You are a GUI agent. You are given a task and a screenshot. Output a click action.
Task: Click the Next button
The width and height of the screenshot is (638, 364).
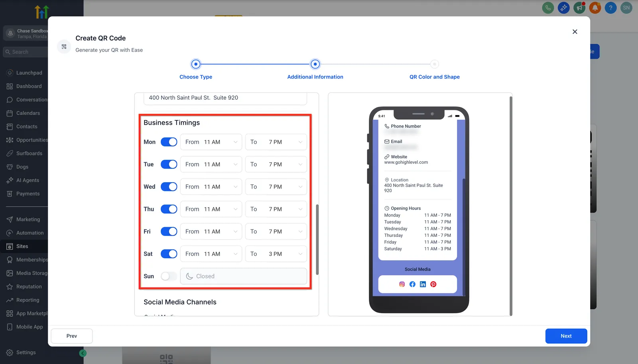click(566, 336)
